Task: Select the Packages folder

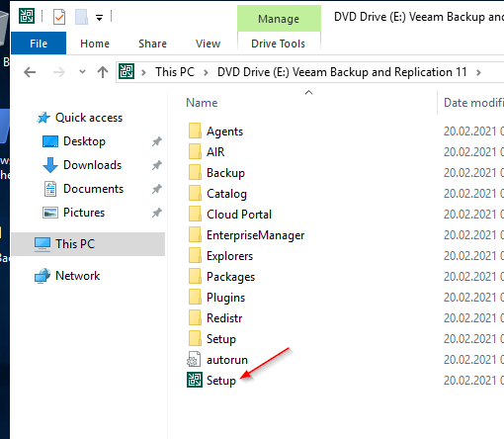Action: tap(231, 277)
